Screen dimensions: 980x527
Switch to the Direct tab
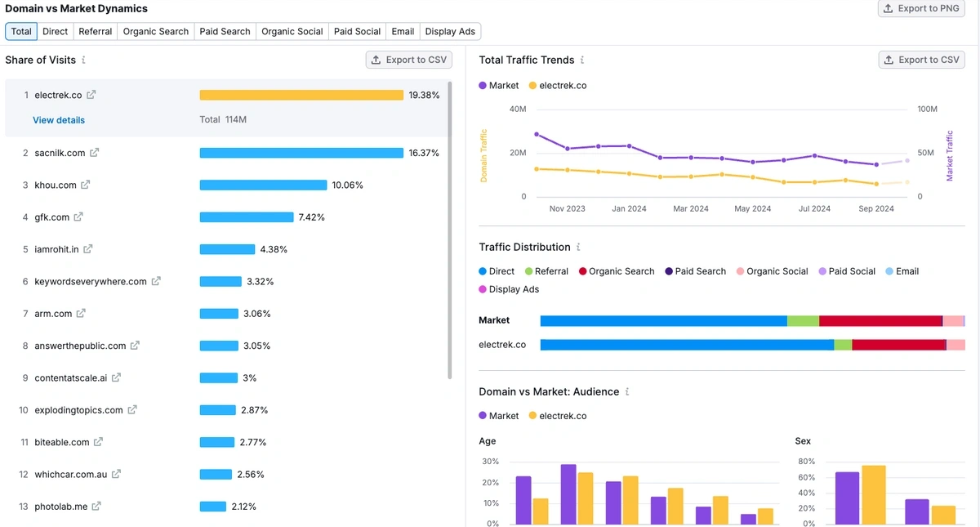pyautogui.click(x=56, y=31)
